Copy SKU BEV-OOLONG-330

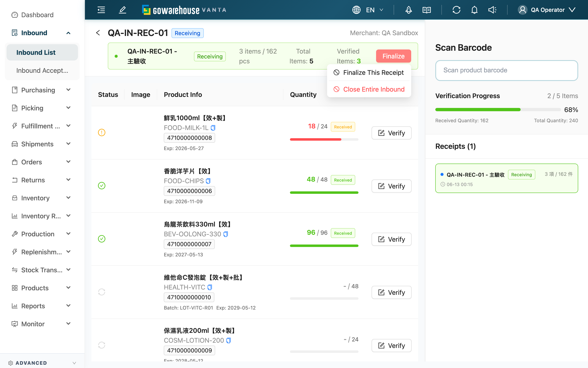[x=226, y=234]
